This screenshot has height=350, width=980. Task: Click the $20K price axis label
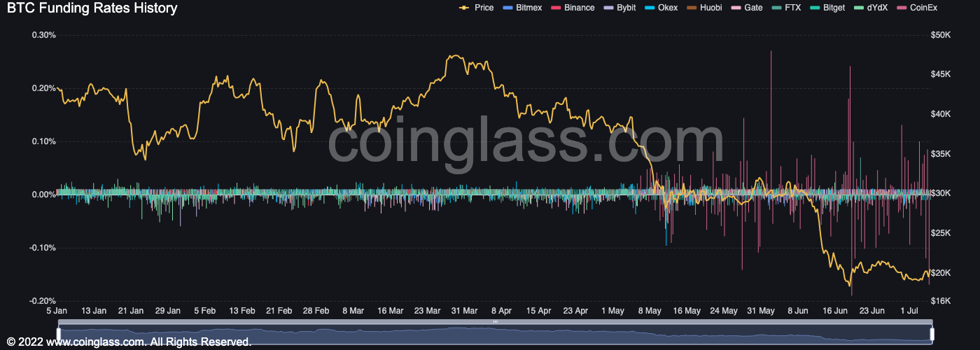pos(939,273)
